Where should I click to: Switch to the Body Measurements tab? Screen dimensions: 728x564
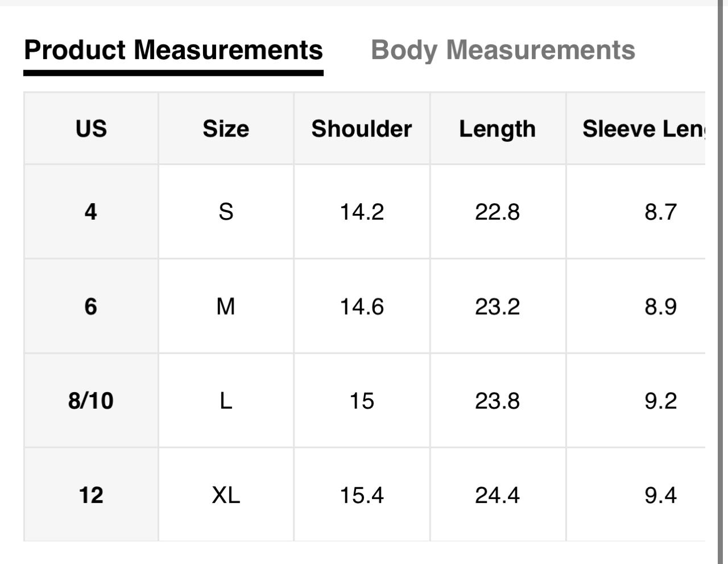tap(503, 50)
